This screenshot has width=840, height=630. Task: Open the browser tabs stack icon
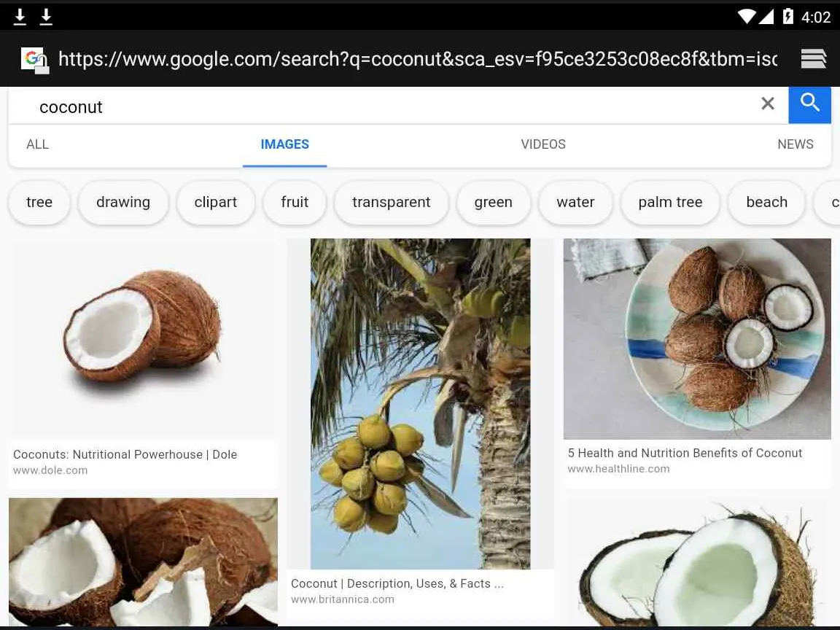(813, 59)
